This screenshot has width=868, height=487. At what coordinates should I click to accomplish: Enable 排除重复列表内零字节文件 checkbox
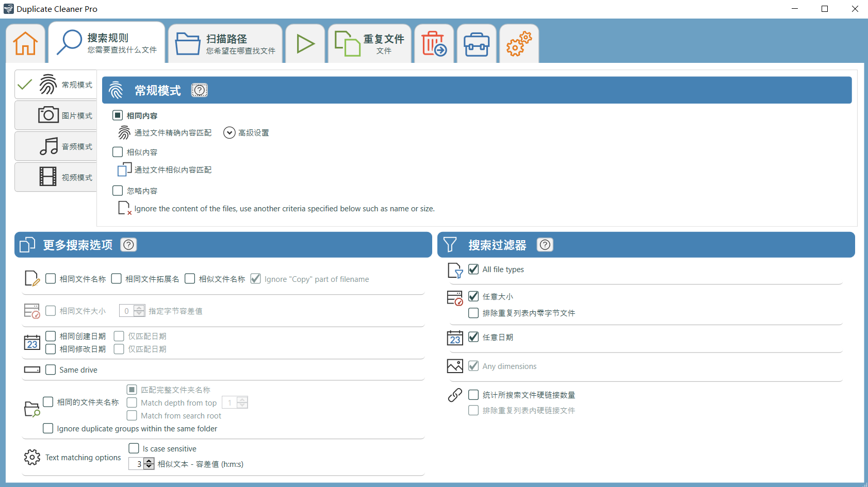point(473,313)
